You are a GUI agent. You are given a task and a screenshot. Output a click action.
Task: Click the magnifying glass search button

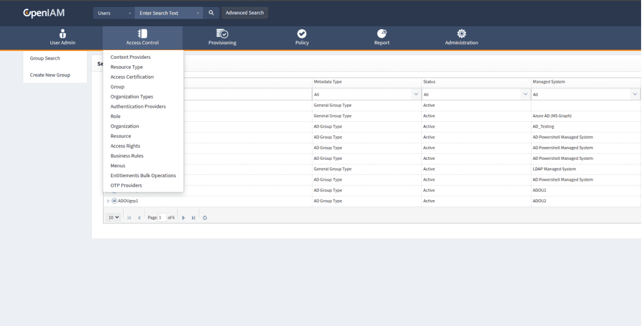click(x=211, y=13)
